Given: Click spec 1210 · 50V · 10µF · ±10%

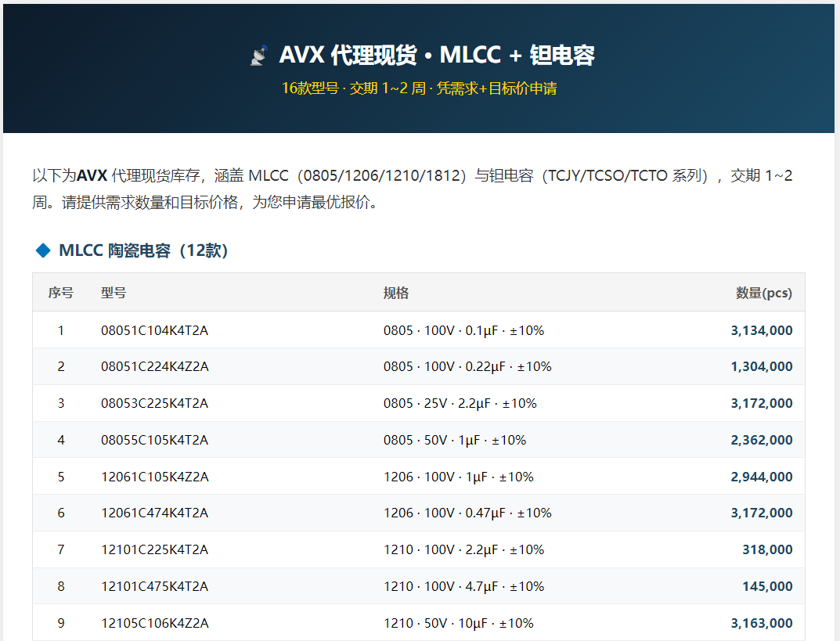Looking at the screenshot, I should [459, 623].
